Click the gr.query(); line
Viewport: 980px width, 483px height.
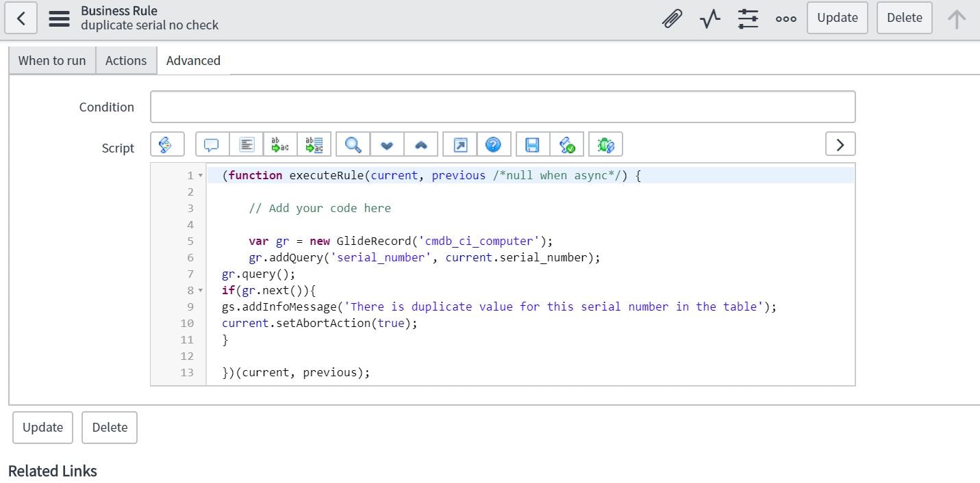tap(258, 274)
